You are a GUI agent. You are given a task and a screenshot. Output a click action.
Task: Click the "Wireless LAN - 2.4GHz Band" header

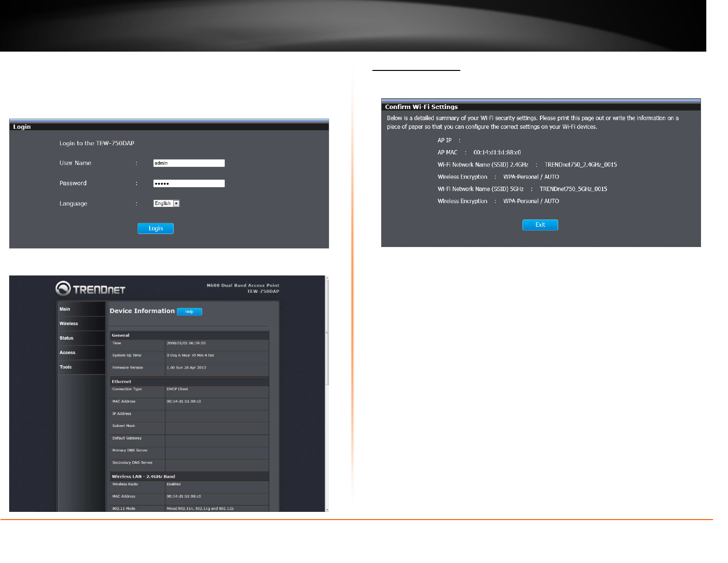144,477
